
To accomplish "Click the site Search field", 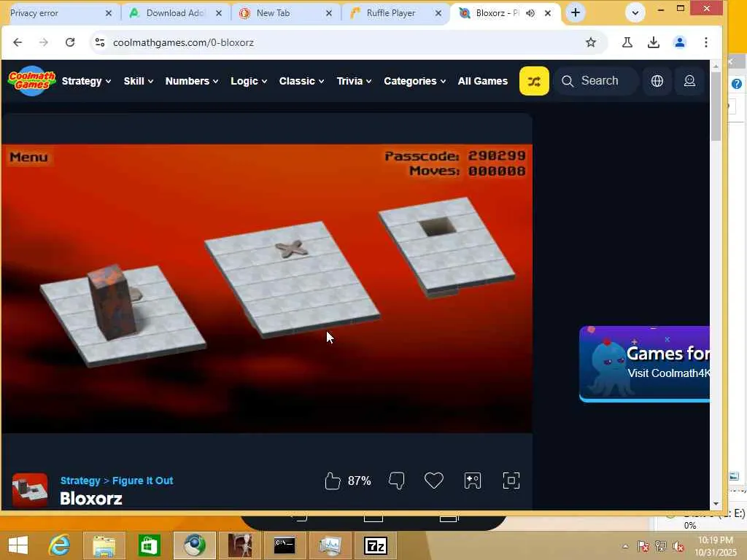I will pos(597,81).
